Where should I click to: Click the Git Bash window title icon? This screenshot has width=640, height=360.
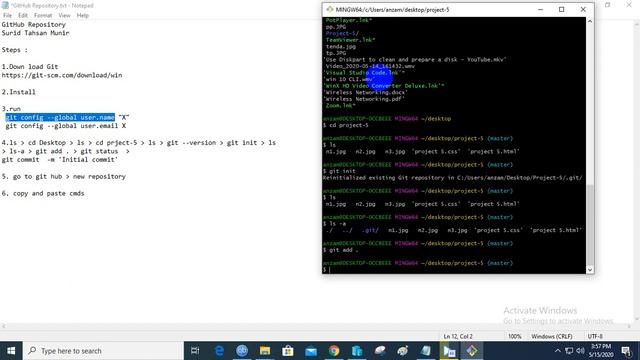pos(329,9)
